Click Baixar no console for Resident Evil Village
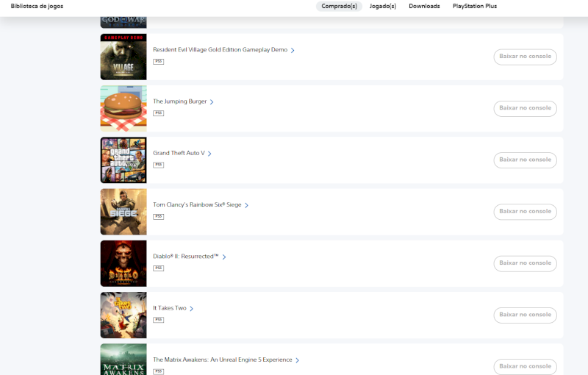The width and height of the screenshot is (588, 375). point(525,57)
